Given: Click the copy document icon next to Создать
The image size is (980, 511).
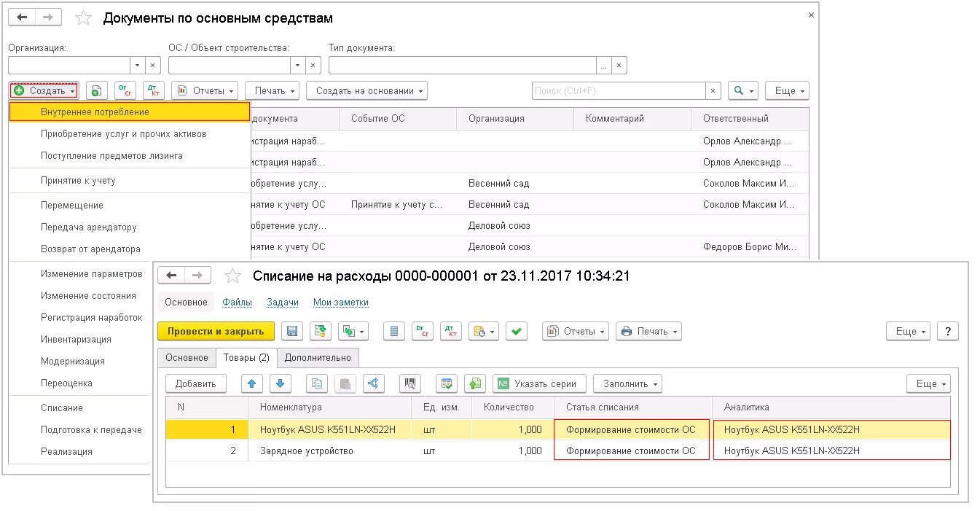Looking at the screenshot, I should coord(97,91).
